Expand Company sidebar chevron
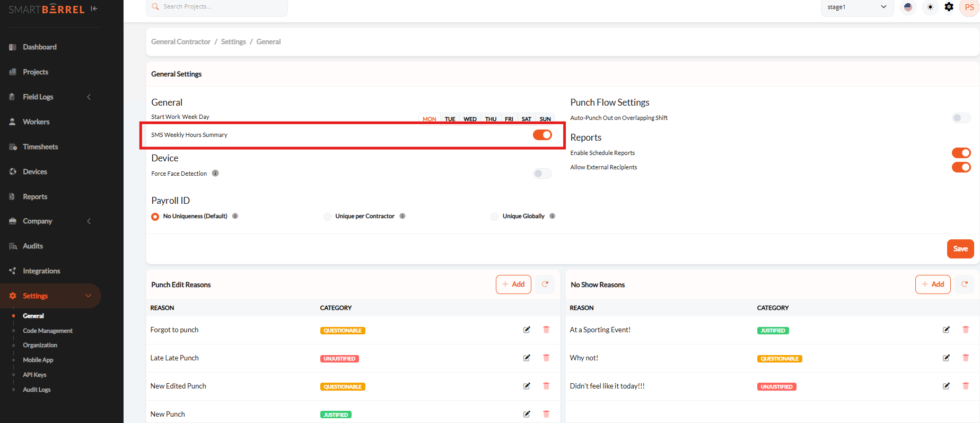Image resolution: width=980 pixels, height=423 pixels. point(89,221)
